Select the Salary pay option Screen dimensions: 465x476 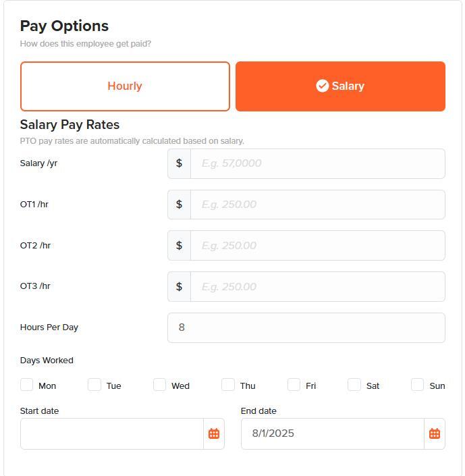pyautogui.click(x=340, y=86)
